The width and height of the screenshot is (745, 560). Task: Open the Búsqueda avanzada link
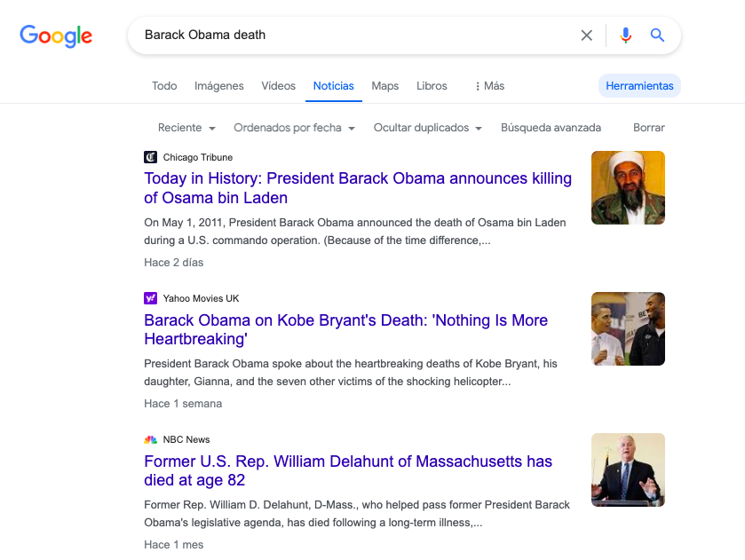click(x=551, y=128)
